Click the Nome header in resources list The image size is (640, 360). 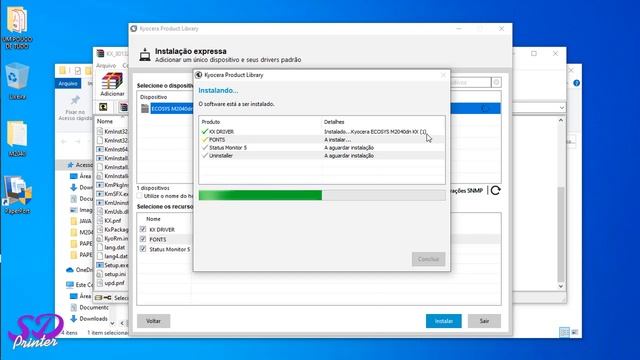pos(153,219)
